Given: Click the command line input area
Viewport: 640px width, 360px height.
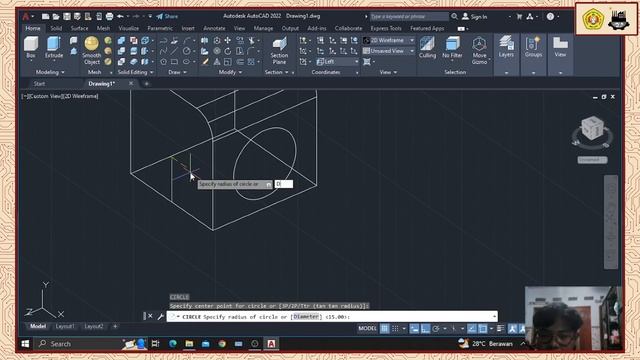Looking at the screenshot, I should 332,316.
